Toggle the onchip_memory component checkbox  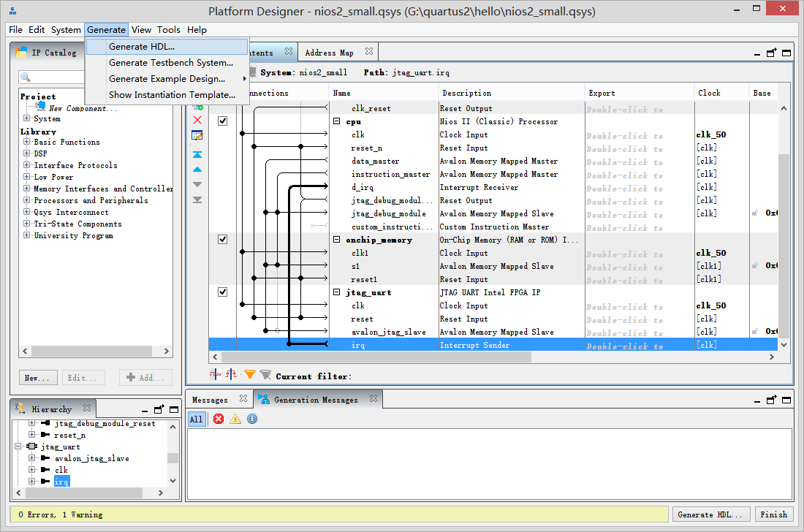(x=222, y=240)
